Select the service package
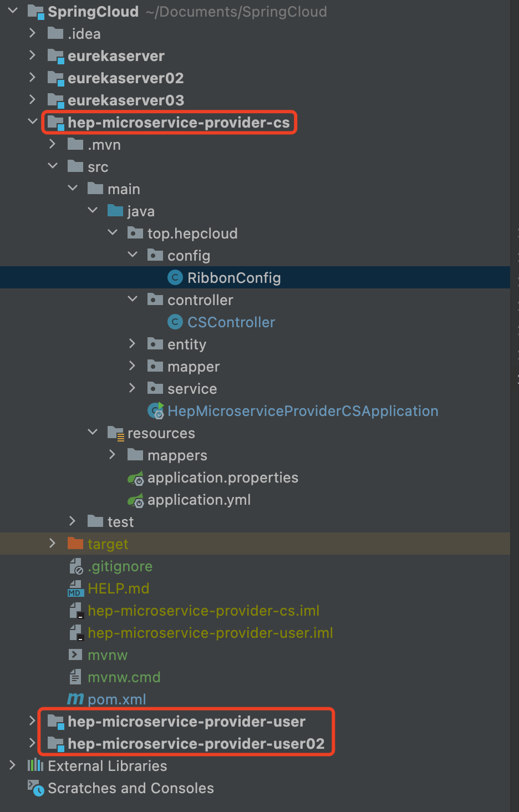This screenshot has height=812, width=519. [192, 389]
